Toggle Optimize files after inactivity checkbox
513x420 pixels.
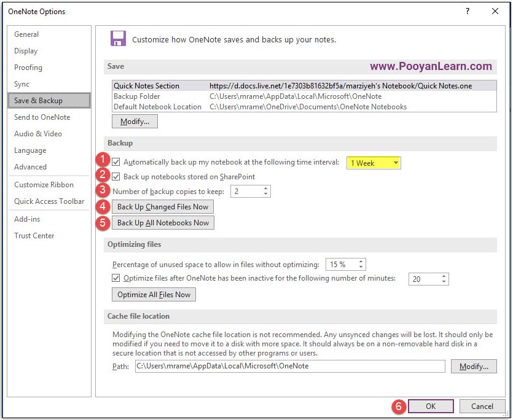[116, 278]
